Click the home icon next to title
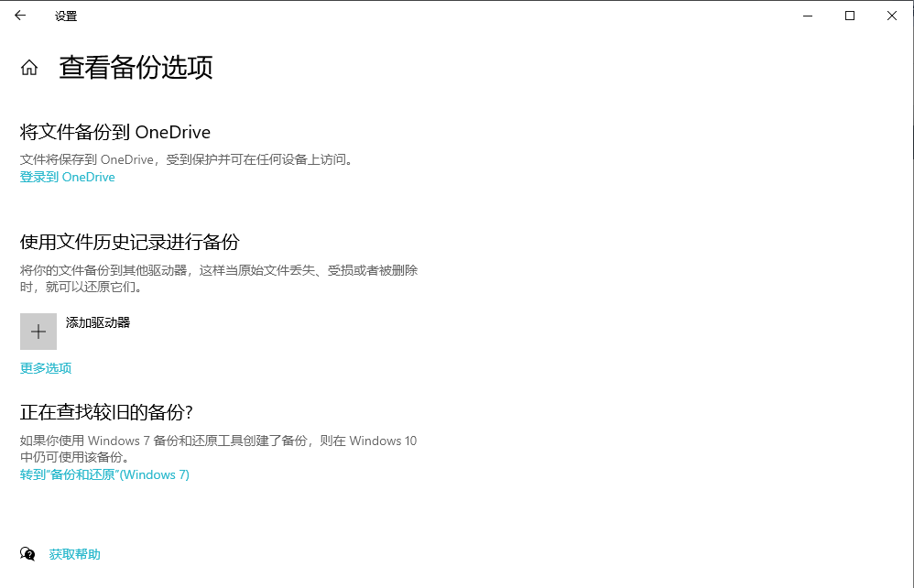The image size is (914, 588). click(28, 66)
